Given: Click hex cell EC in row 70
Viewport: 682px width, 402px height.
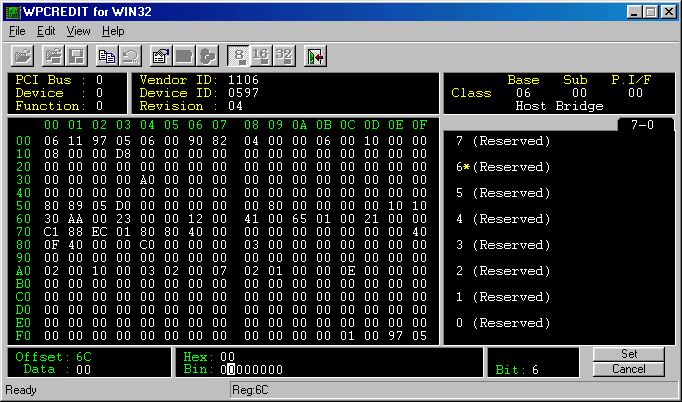Looking at the screenshot, I should point(100,232).
